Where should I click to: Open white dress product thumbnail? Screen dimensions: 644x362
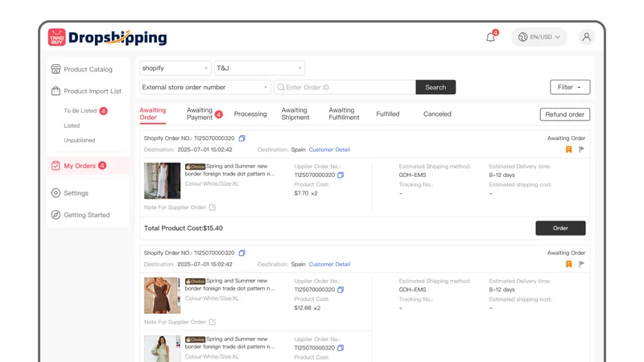point(163,180)
